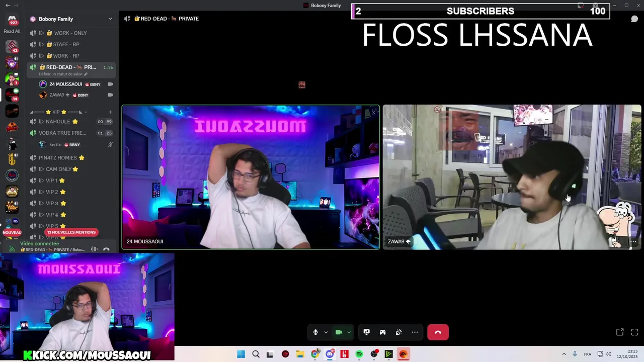Open File Explorer from taskbar
The height and width of the screenshot is (362, 644).
point(300,354)
